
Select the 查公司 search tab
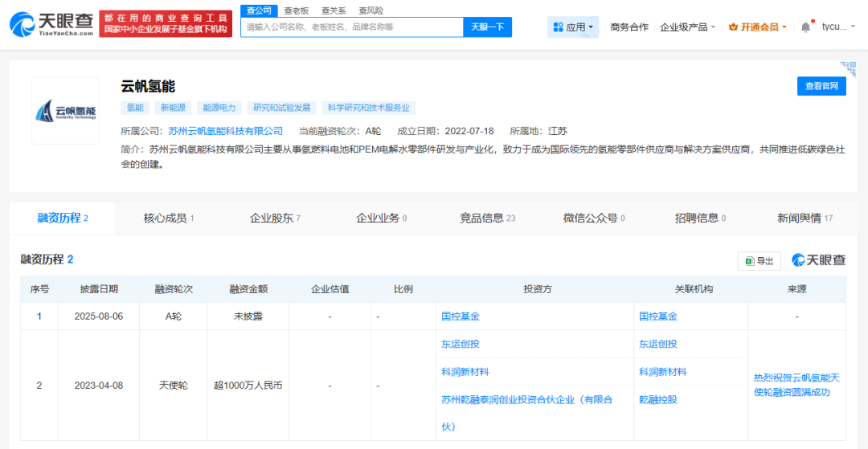(259, 10)
